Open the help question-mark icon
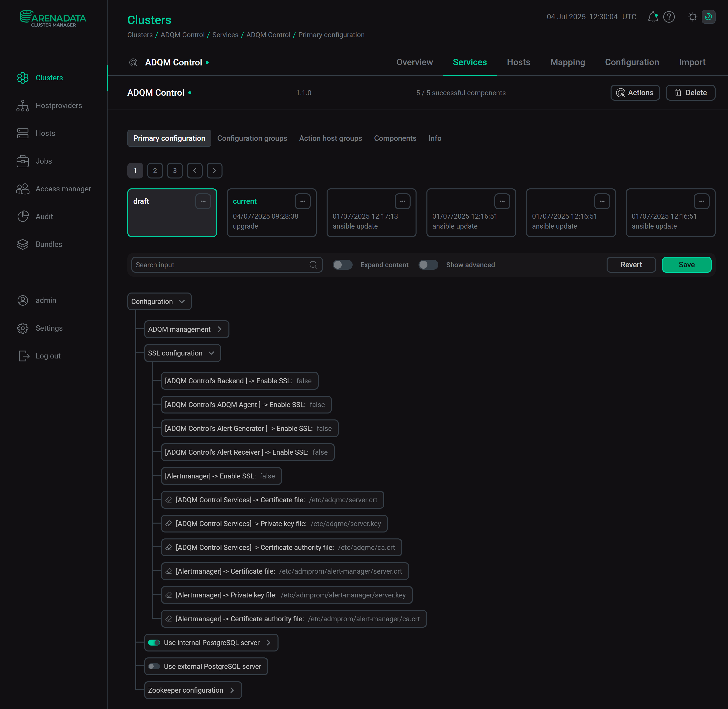Image resolution: width=728 pixels, height=709 pixels. tap(669, 17)
